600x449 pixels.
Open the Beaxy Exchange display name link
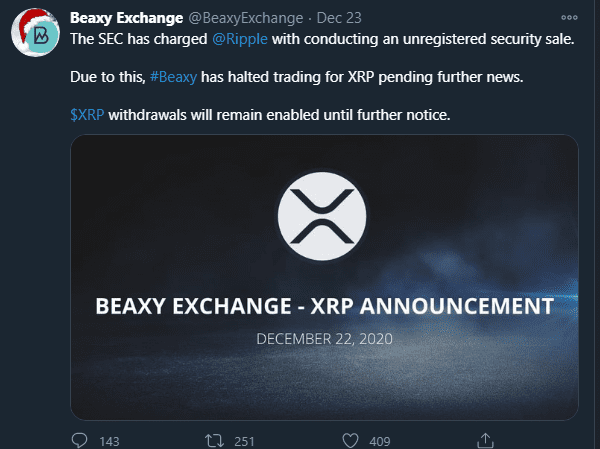click(127, 18)
